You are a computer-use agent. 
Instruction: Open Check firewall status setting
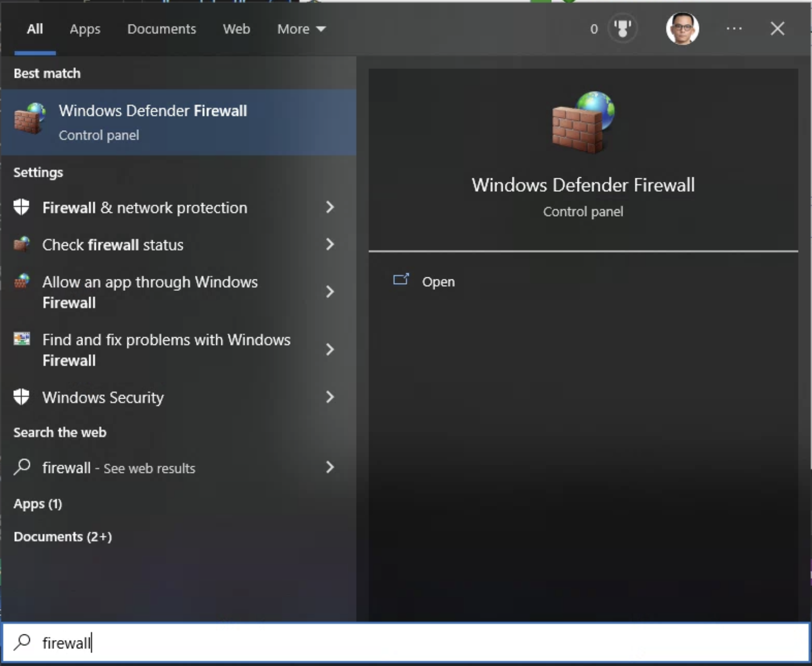pos(178,244)
